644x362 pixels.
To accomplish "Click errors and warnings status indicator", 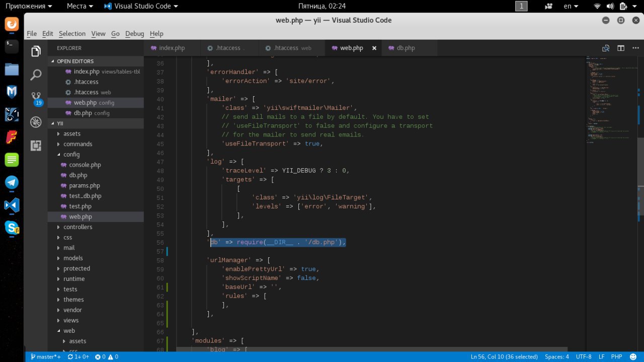I will click(x=107, y=356).
